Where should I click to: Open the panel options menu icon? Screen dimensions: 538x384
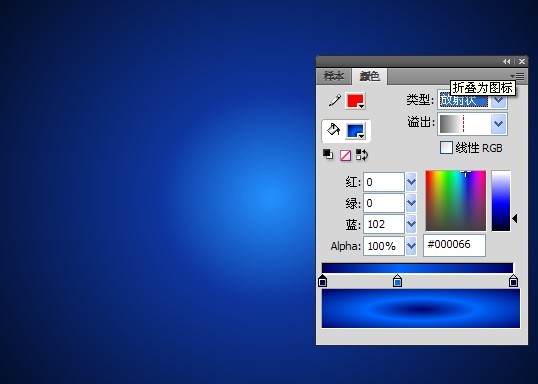(x=517, y=76)
